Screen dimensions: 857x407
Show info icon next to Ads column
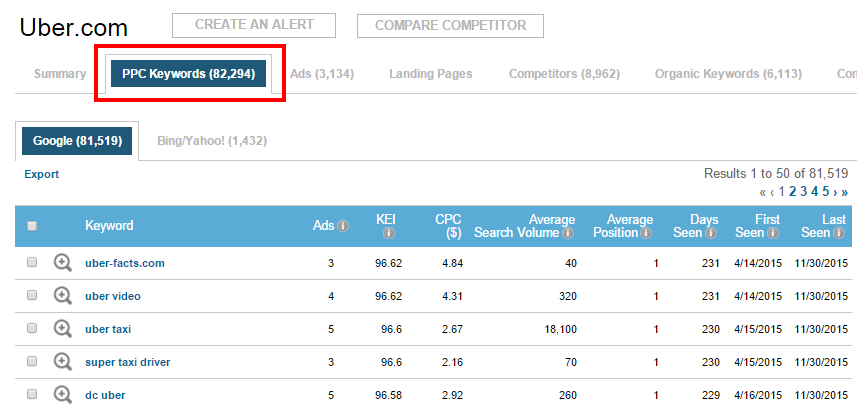(343, 226)
